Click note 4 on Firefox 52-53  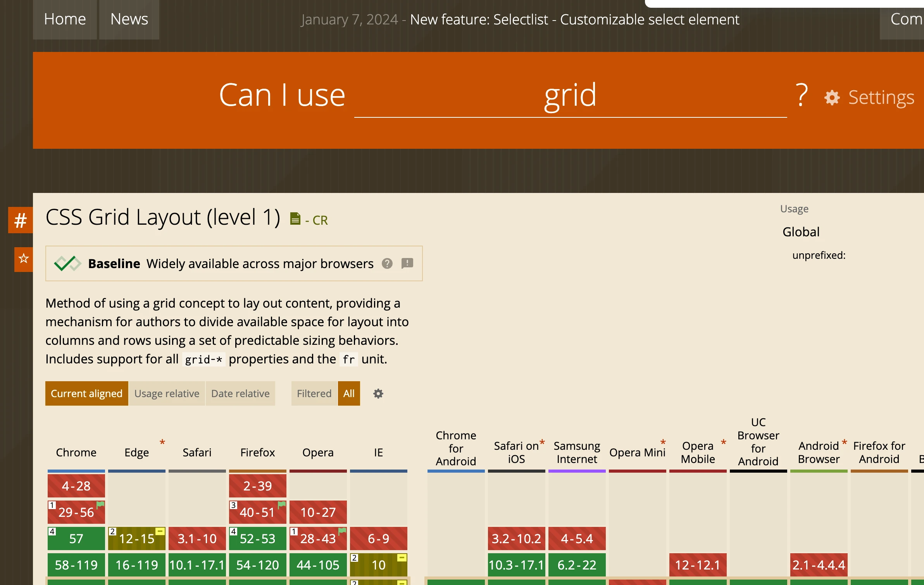coord(233,532)
